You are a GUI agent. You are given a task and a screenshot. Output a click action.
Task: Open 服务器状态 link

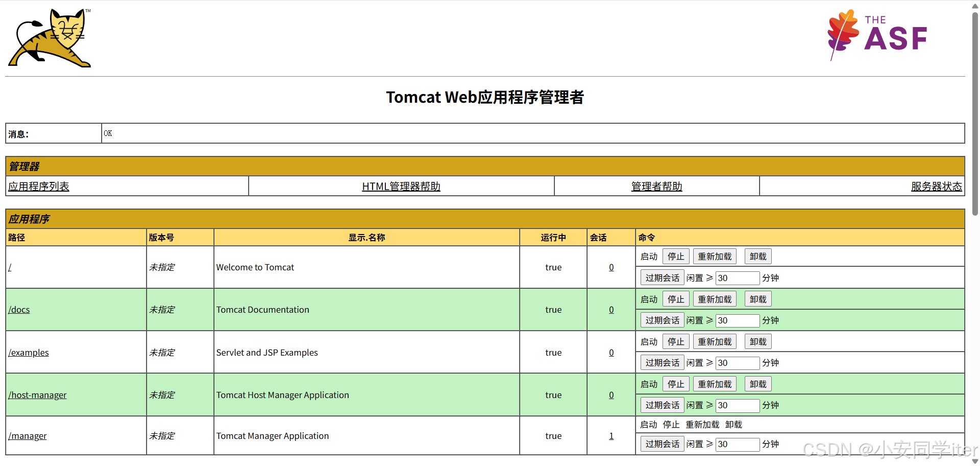pos(937,187)
